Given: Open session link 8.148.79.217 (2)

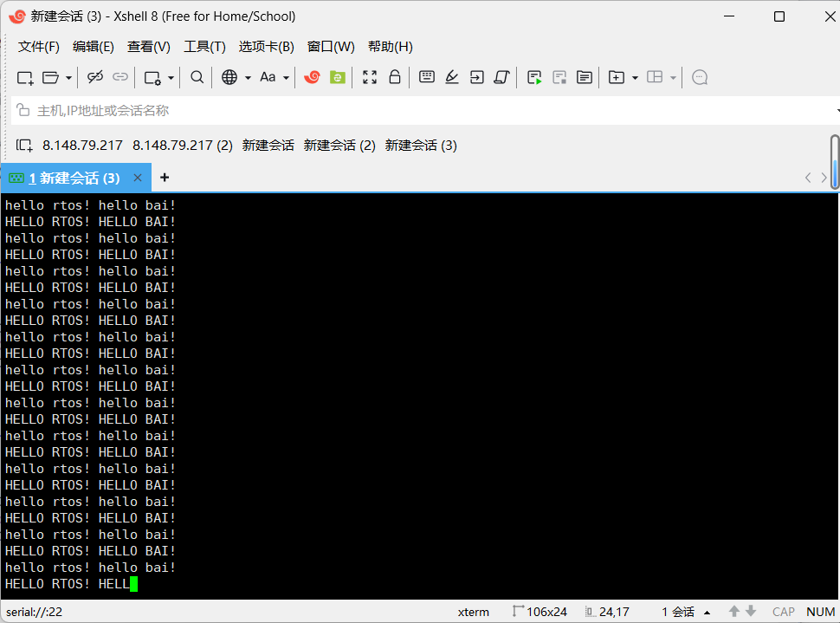Looking at the screenshot, I should [x=183, y=146].
